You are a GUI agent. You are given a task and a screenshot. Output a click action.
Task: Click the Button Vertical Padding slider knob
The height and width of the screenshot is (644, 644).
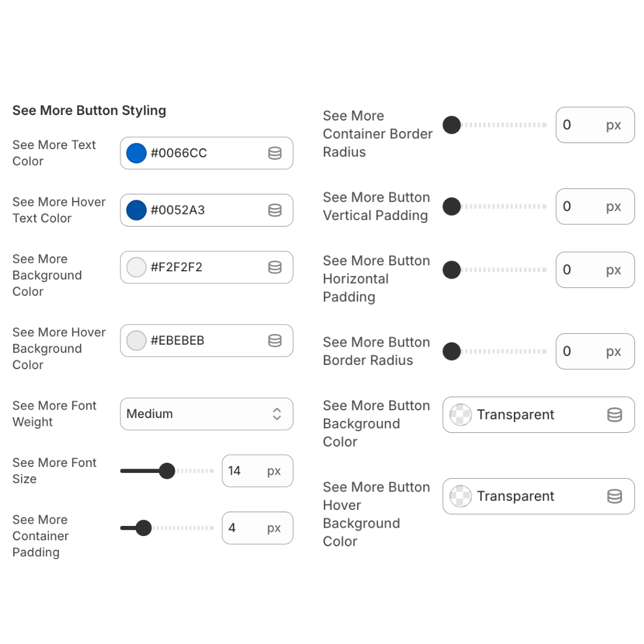(452, 206)
